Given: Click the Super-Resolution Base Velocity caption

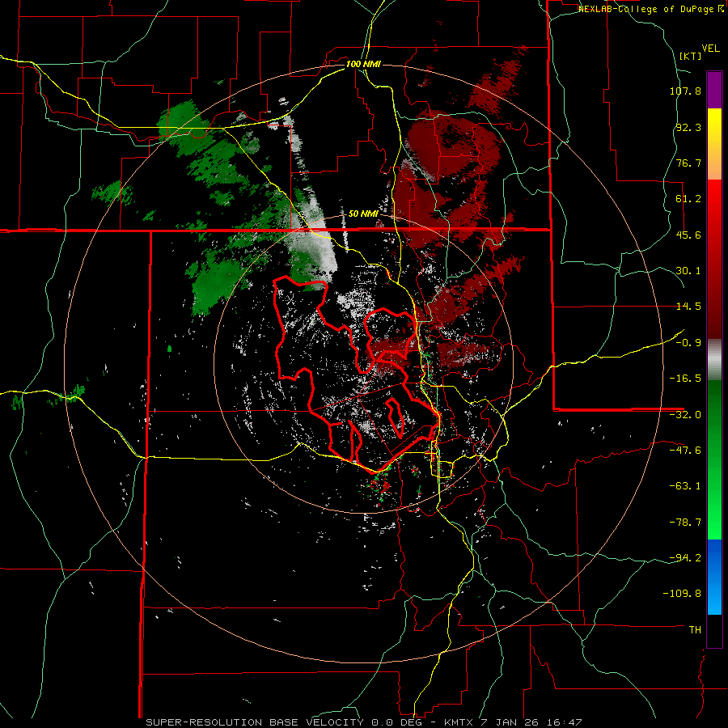Looking at the screenshot, I should click(x=364, y=722).
